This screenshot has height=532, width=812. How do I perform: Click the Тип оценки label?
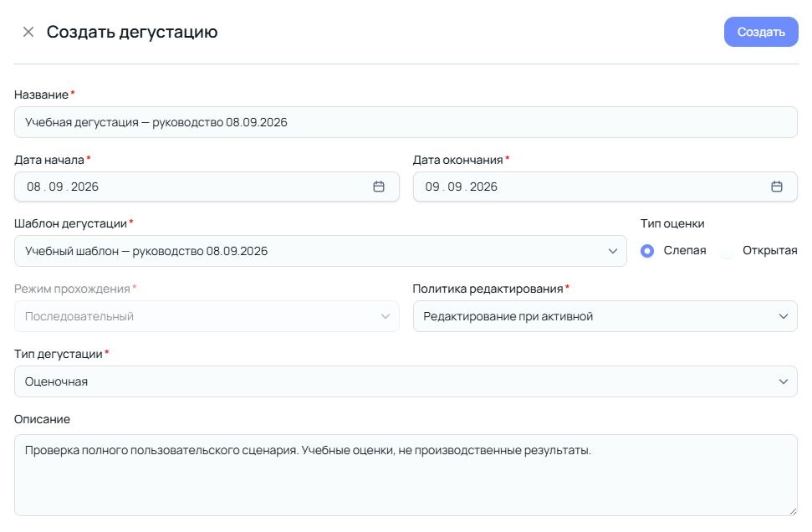coord(672,224)
